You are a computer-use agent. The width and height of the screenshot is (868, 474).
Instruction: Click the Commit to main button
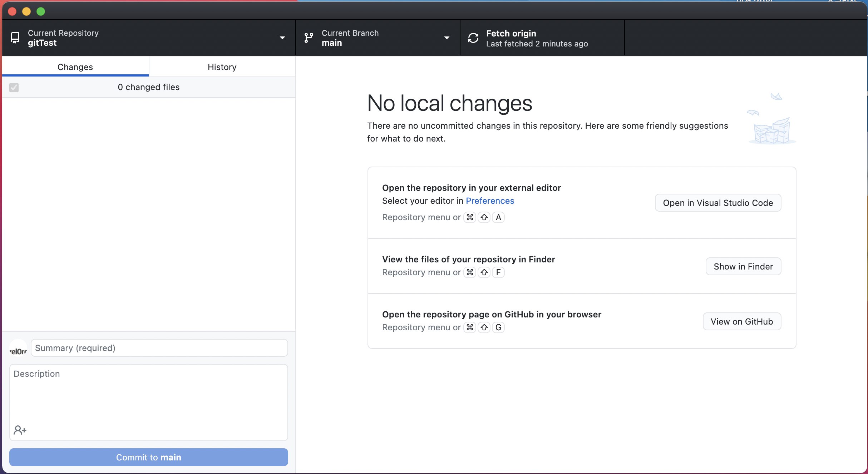click(149, 457)
